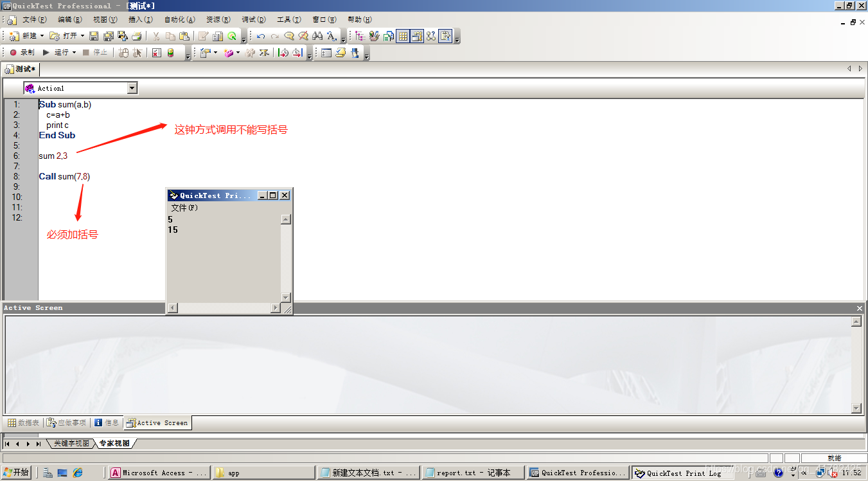Expand the Open (打开) dropdown arrow
The width and height of the screenshot is (868, 481).
point(82,36)
